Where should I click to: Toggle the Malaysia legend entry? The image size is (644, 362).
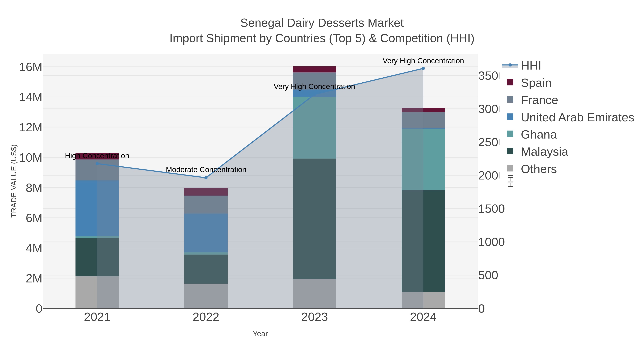click(x=537, y=152)
